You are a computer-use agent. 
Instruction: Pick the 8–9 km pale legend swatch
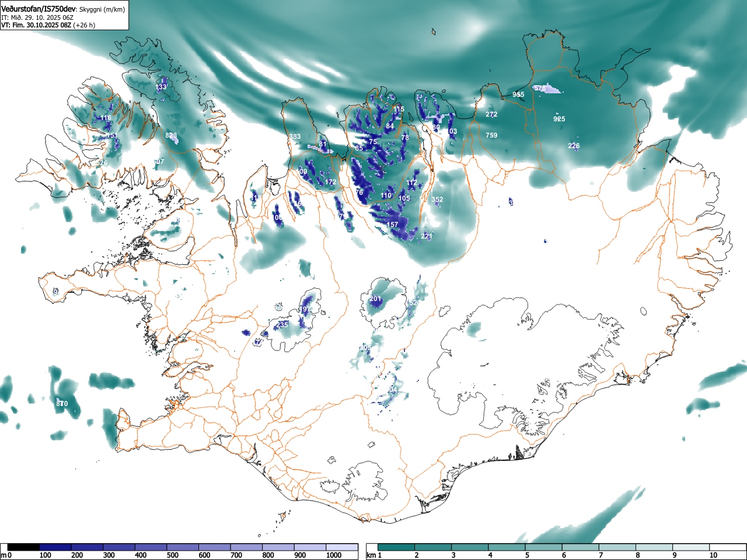[655, 547]
